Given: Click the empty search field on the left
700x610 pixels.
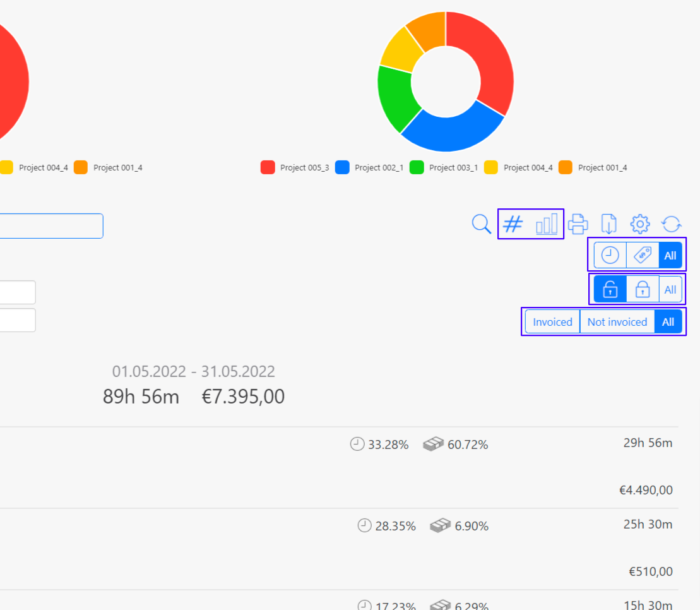Looking at the screenshot, I should coord(50,226).
